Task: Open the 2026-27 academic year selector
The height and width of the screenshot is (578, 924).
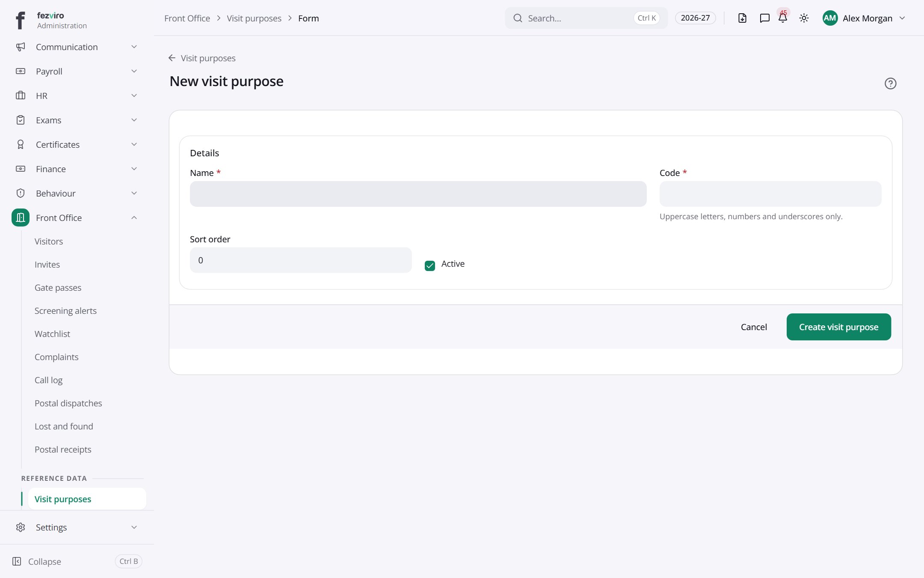Action: point(695,18)
